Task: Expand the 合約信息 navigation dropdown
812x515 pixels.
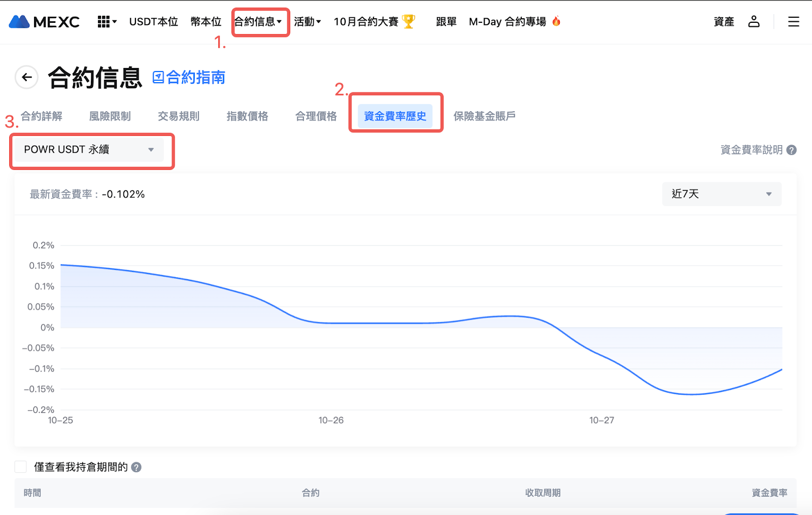Action: click(x=258, y=22)
